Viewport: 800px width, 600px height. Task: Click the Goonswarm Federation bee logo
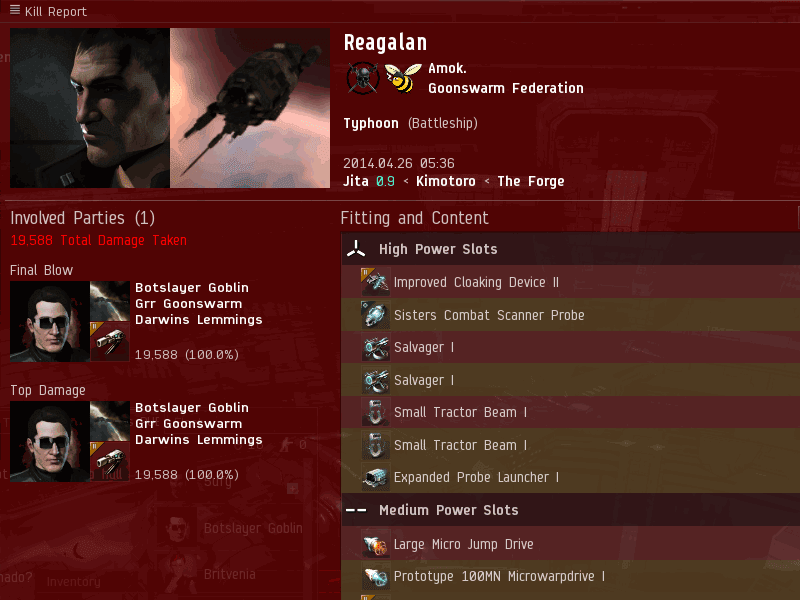[x=402, y=78]
